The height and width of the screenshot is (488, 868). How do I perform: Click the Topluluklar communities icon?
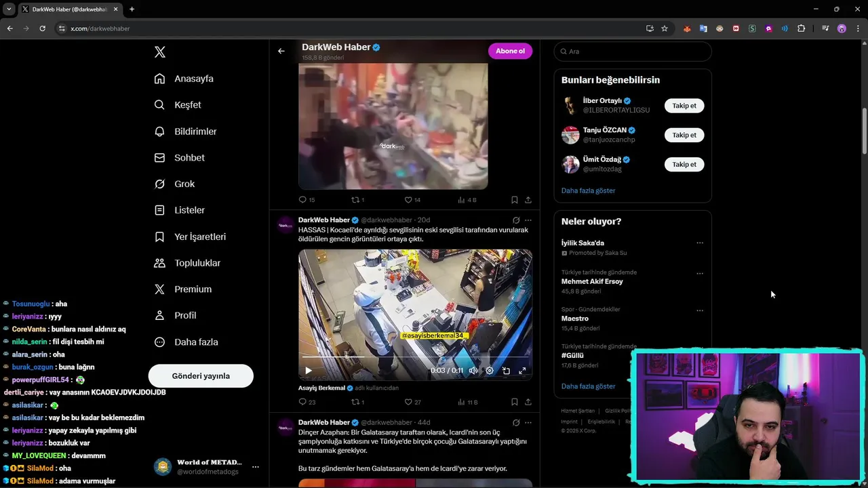pos(160,263)
